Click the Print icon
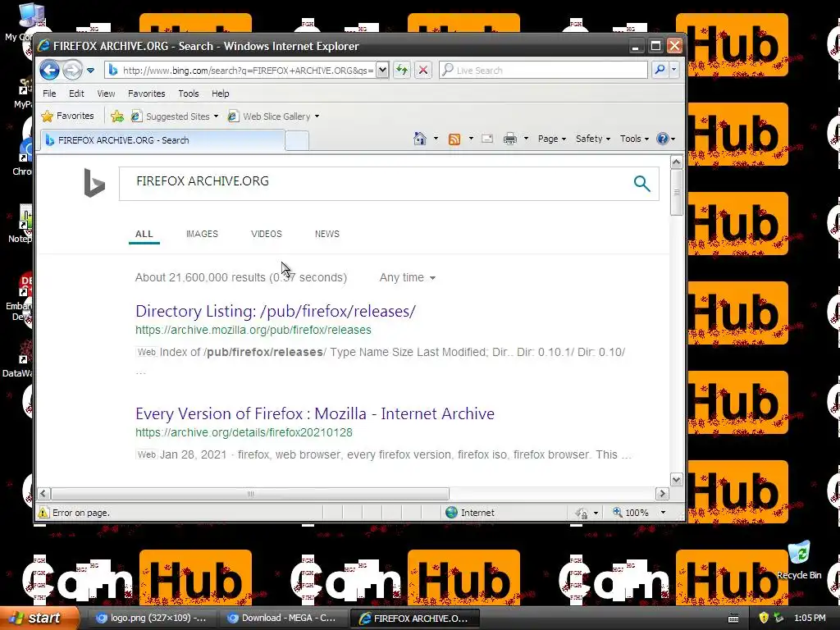 coord(510,139)
